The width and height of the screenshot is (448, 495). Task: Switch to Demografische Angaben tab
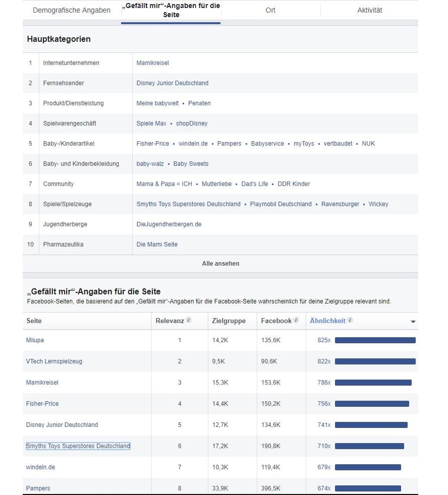(x=72, y=10)
